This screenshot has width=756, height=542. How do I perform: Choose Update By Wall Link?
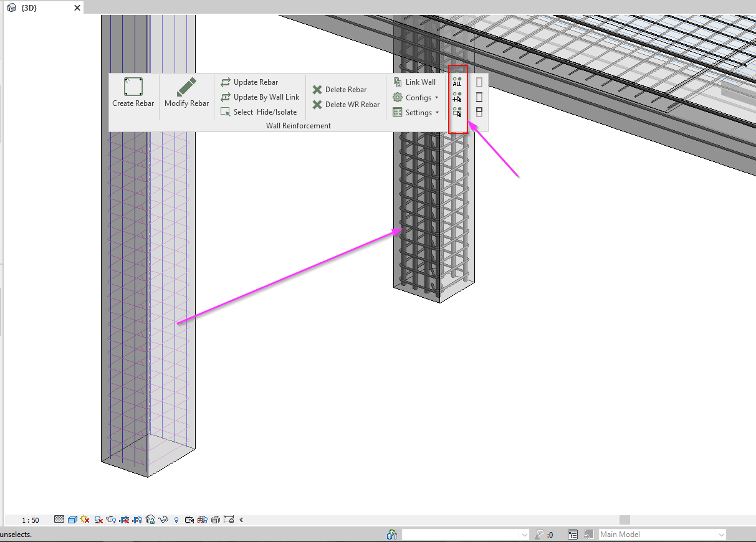tap(260, 97)
